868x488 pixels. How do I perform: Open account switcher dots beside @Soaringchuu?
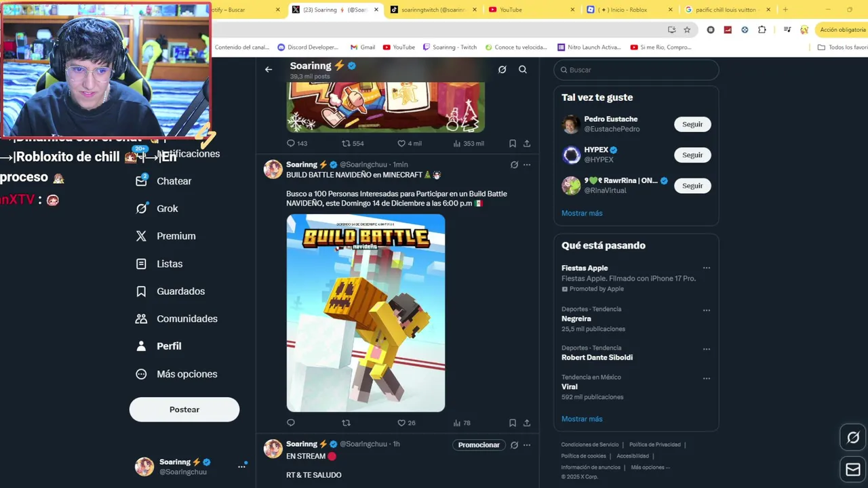(x=241, y=466)
